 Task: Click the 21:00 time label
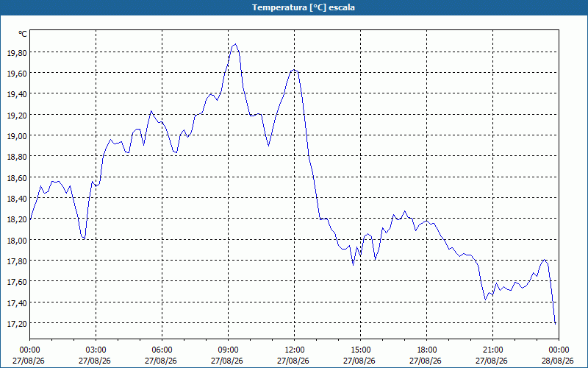(492, 350)
